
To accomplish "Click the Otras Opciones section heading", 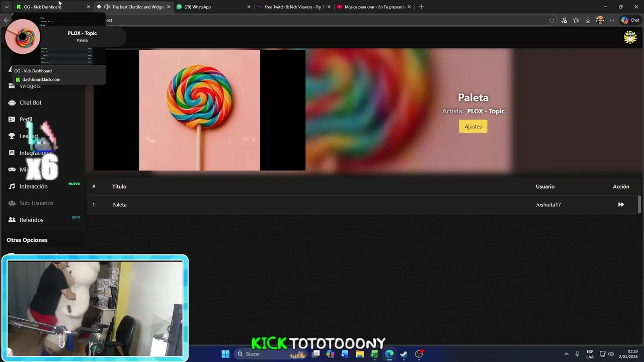I will pos(27,240).
